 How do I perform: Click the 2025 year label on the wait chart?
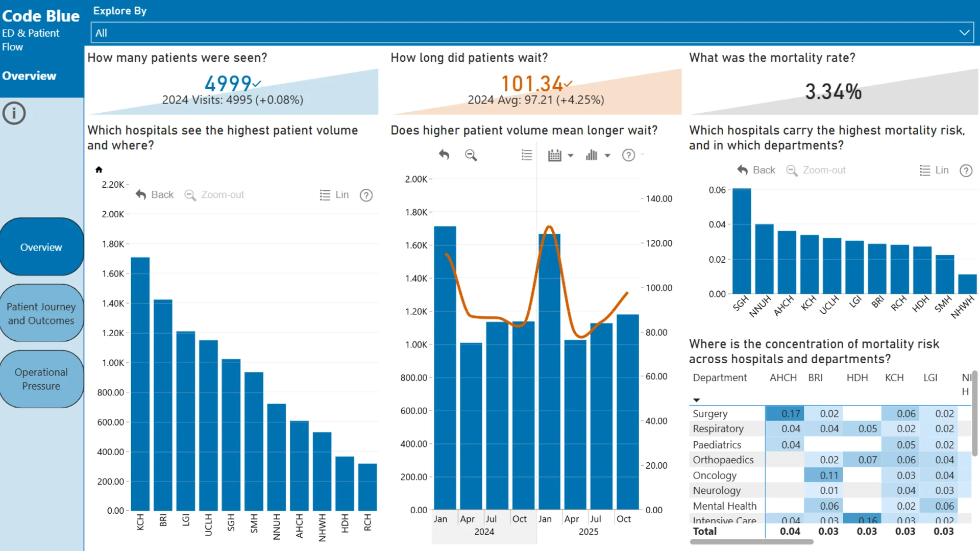588,532
